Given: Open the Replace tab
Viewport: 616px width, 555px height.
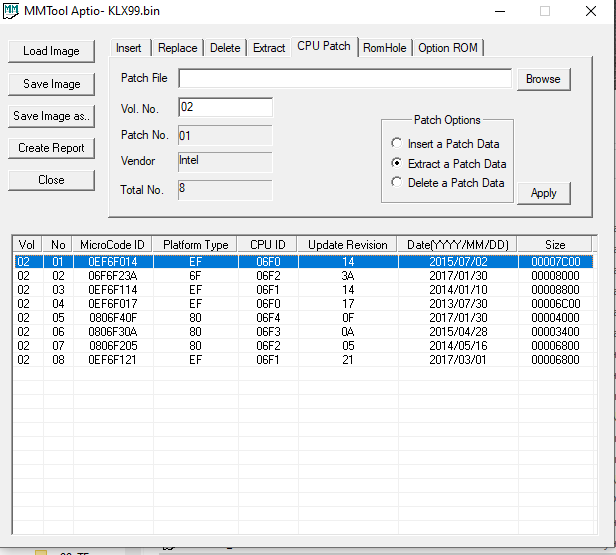Looking at the screenshot, I should point(178,48).
